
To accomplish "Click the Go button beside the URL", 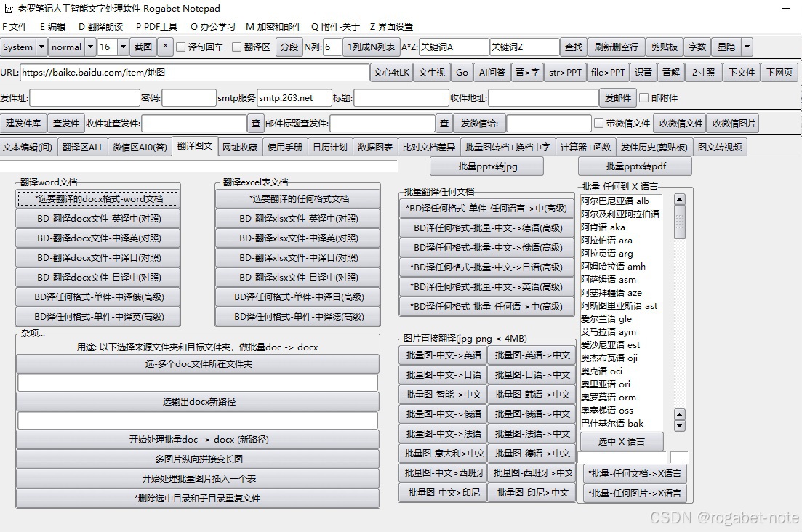I will point(462,73).
